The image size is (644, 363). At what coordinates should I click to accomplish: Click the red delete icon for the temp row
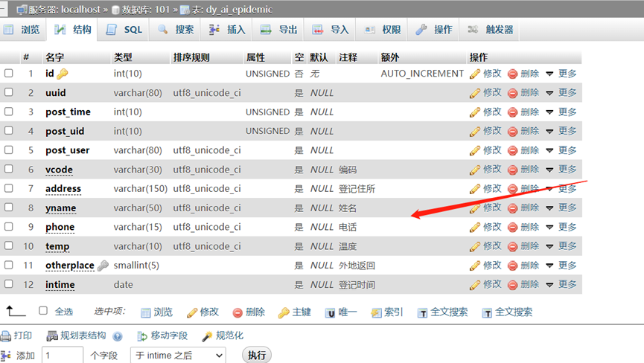click(x=512, y=246)
